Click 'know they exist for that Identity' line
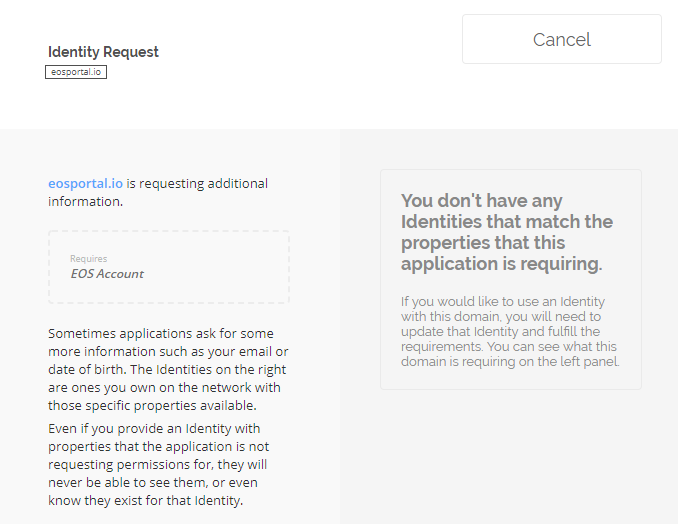Screen dimensions: 678x524 [145, 501]
